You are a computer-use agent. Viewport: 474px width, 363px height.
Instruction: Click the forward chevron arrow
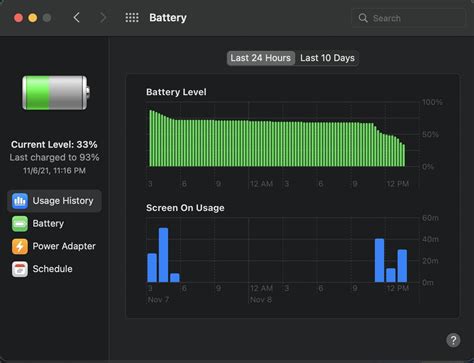(103, 17)
